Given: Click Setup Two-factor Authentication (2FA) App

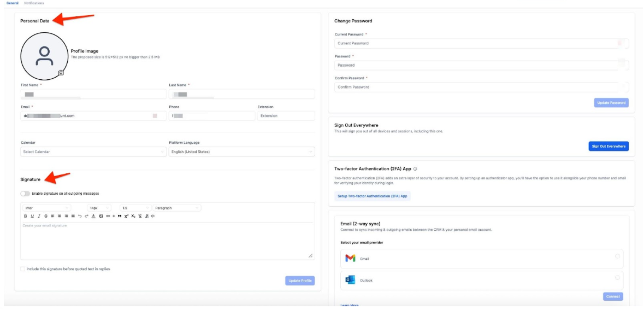Looking at the screenshot, I should (372, 196).
